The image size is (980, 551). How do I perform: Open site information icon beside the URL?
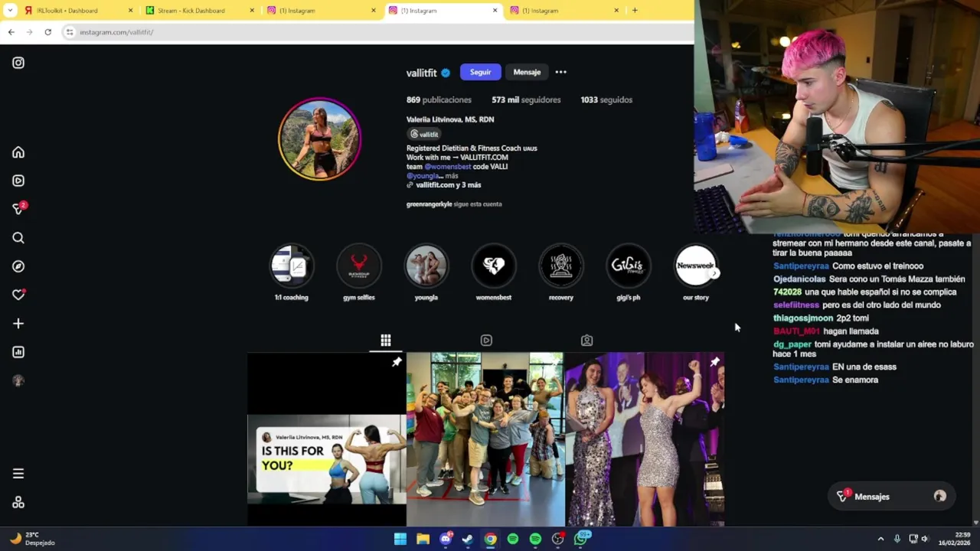click(x=69, y=32)
